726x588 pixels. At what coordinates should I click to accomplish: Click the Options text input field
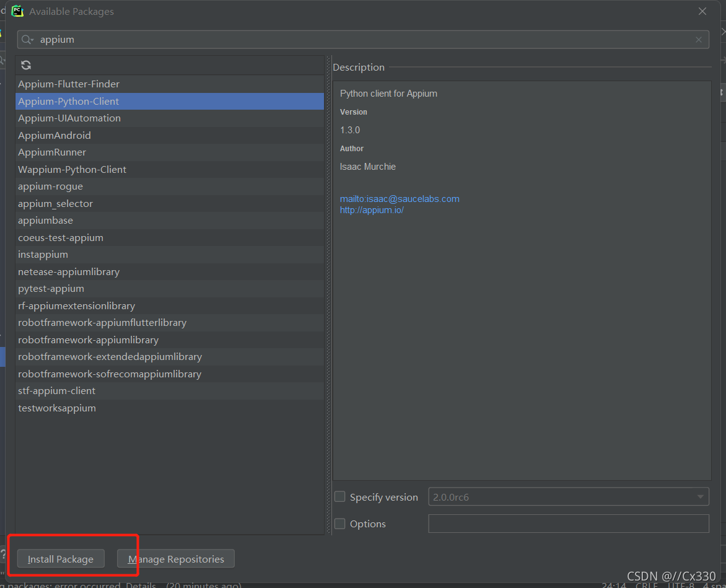pos(569,524)
